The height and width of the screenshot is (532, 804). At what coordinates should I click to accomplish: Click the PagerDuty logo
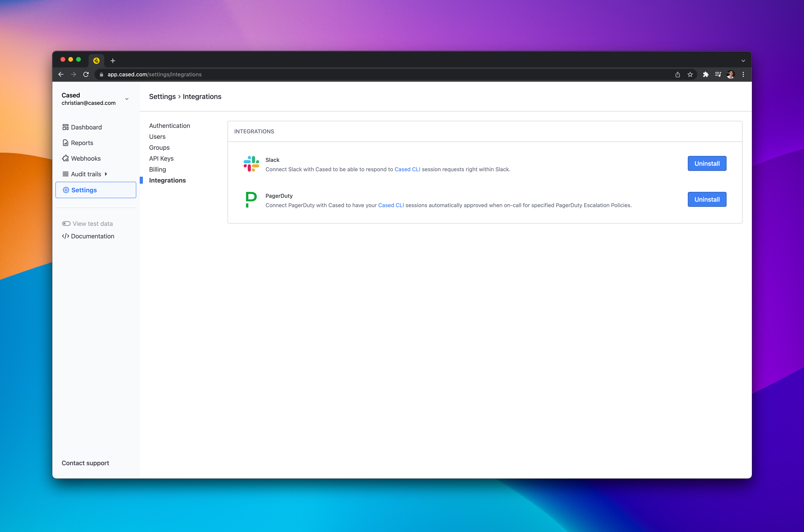(251, 200)
